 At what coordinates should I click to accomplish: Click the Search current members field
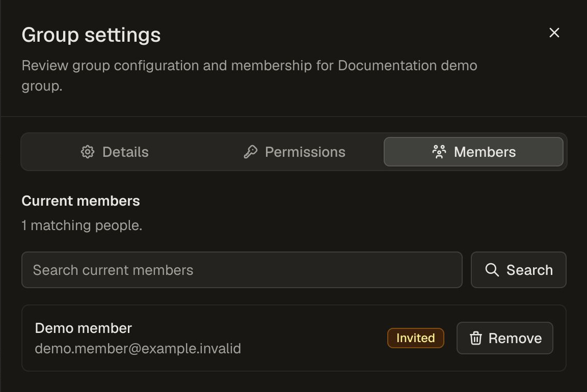(x=242, y=270)
